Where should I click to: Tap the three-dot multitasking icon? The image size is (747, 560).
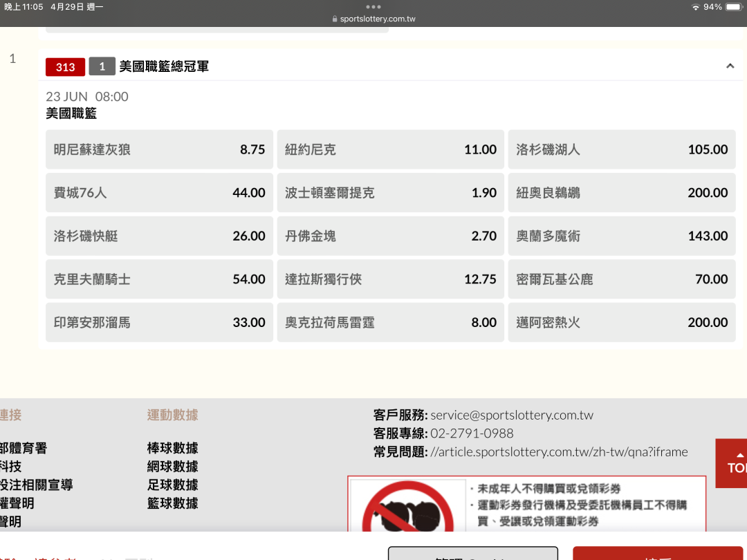tap(373, 7)
